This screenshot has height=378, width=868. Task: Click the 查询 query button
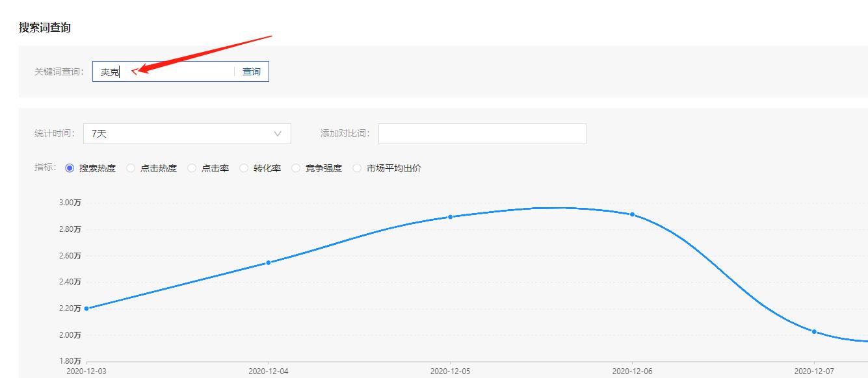251,71
